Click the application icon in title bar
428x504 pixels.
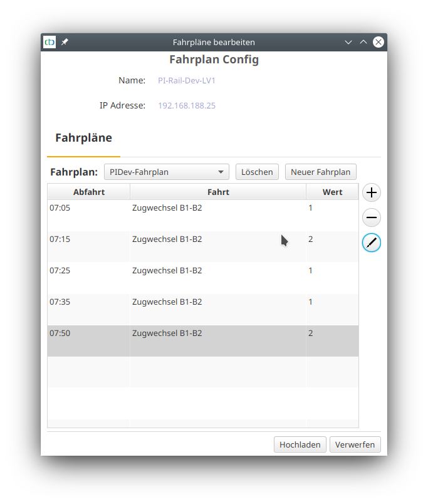(x=50, y=42)
